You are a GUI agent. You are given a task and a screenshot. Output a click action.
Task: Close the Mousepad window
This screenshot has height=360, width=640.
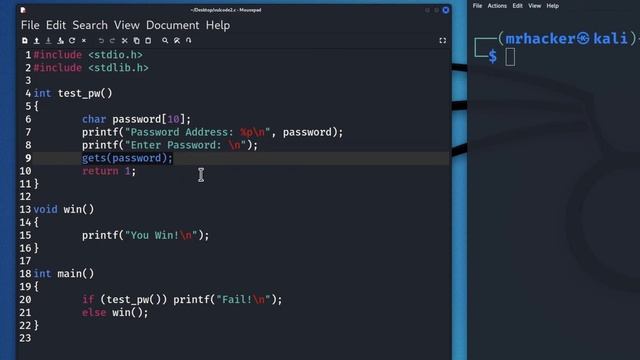pos(446,10)
